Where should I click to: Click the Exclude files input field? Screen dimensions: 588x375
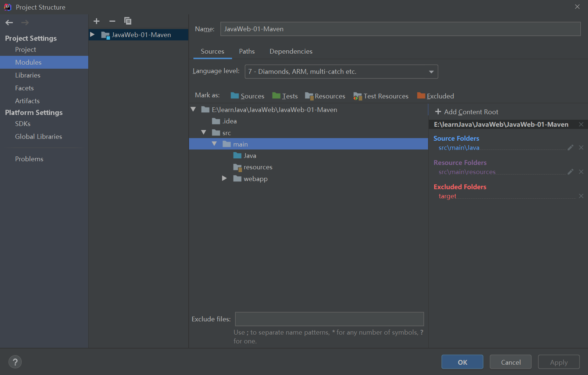[x=329, y=319]
